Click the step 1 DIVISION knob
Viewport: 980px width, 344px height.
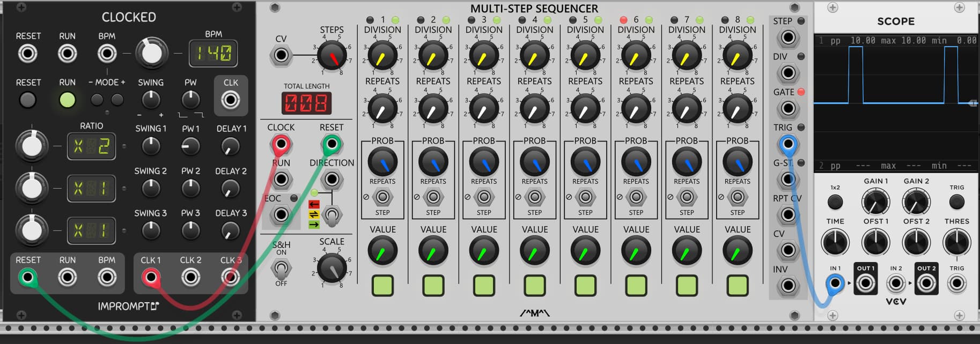click(382, 56)
